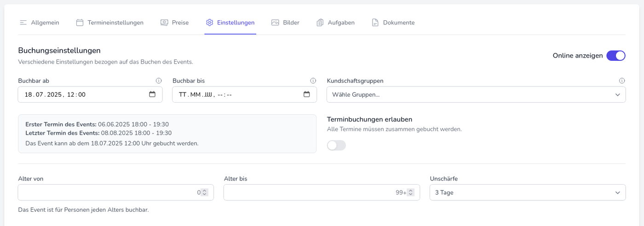The width and height of the screenshot is (644, 226).
Task: Click the info icon beside Kundschaftsgruppen
Action: coord(622,81)
